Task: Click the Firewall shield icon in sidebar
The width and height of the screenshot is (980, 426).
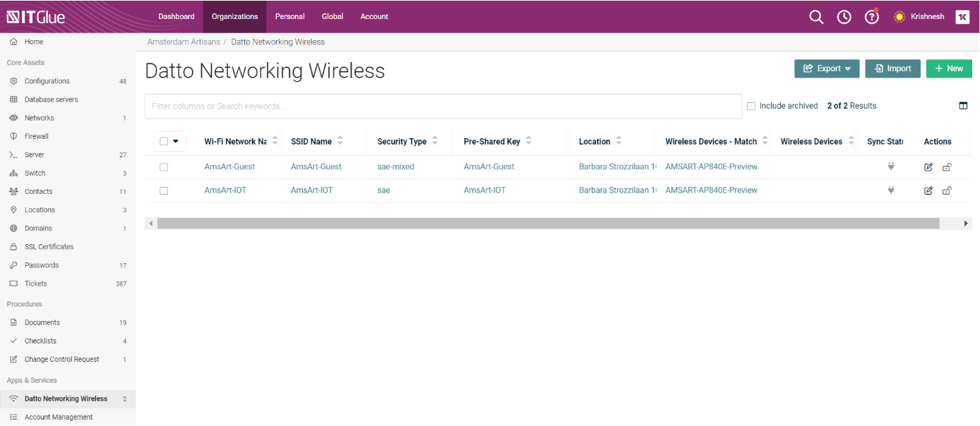Action: point(13,136)
